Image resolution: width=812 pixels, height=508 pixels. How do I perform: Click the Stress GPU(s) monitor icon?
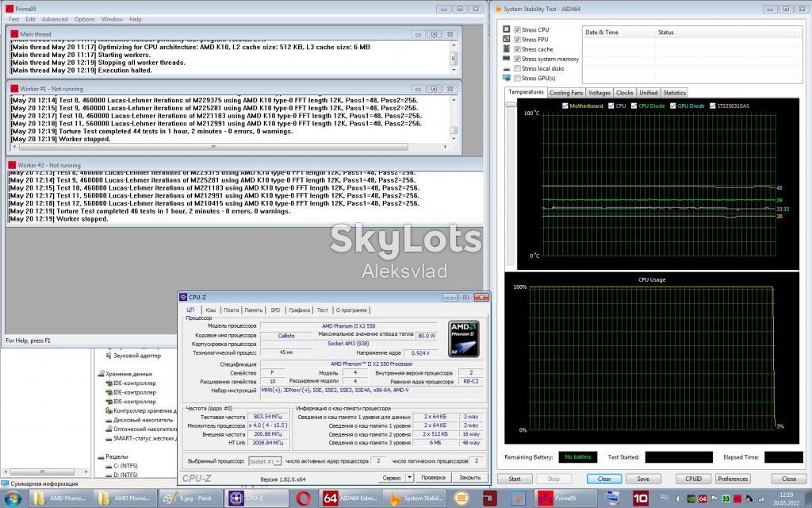507,78
